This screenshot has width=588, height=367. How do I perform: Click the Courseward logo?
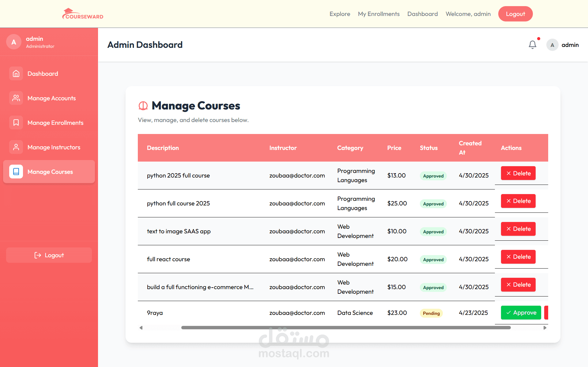(83, 14)
